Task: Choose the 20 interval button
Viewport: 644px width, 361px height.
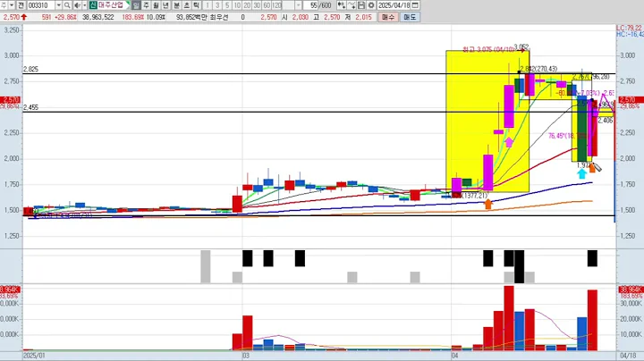Action: [247, 5]
